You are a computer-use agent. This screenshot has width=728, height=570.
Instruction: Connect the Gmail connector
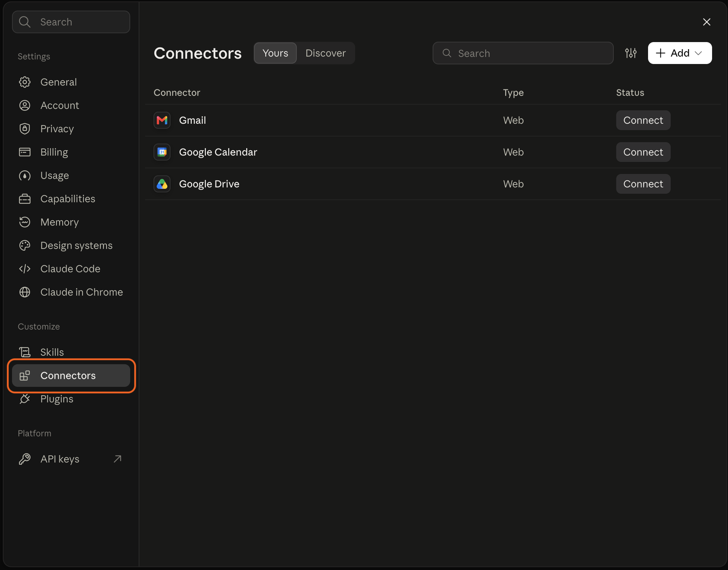point(643,120)
